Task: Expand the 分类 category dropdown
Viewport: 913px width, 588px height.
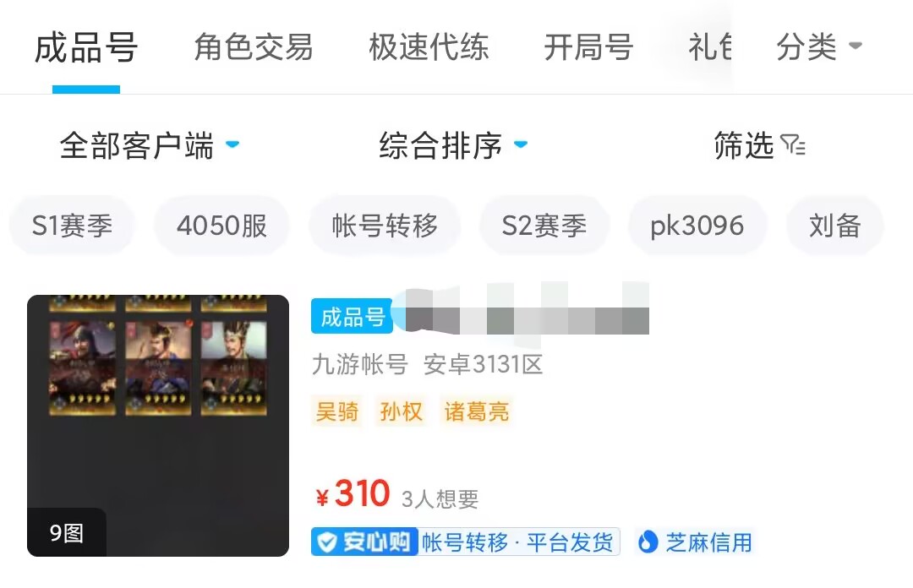Action: [x=818, y=46]
